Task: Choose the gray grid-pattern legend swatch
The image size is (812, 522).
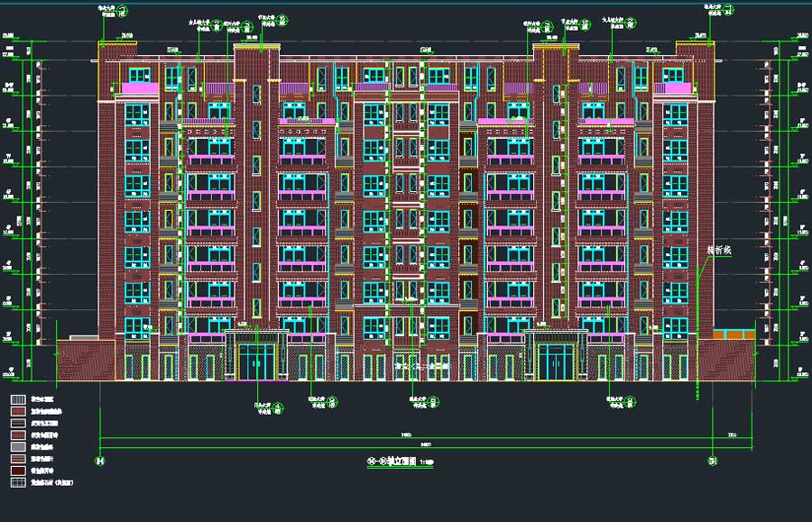Action: [x=18, y=482]
